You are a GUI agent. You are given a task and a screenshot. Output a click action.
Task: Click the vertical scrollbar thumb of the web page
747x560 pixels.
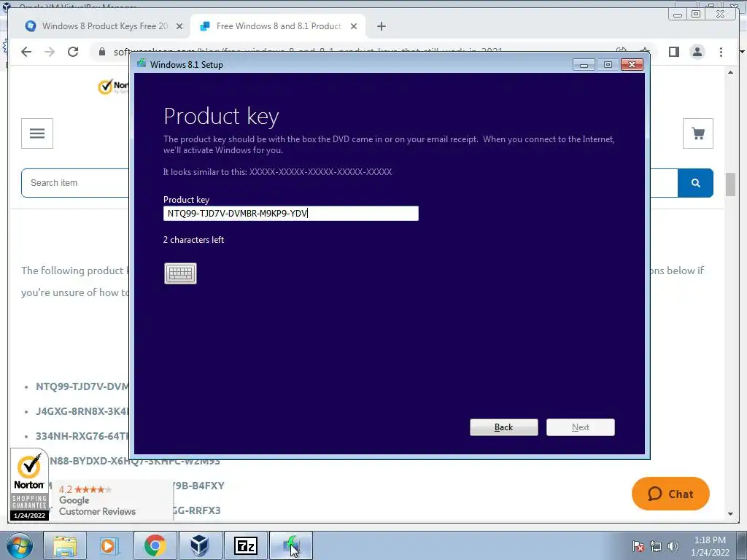point(730,184)
